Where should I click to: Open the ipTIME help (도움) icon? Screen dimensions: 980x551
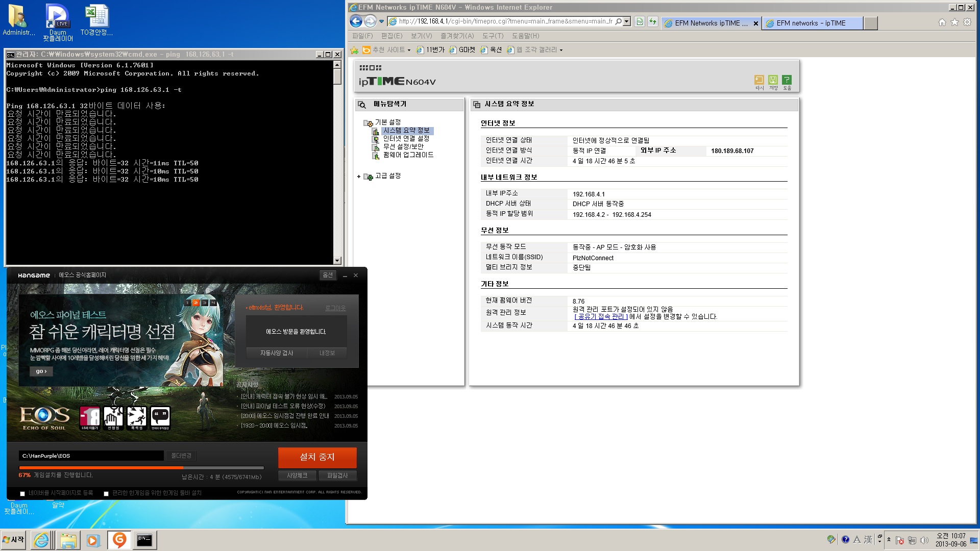click(x=787, y=80)
